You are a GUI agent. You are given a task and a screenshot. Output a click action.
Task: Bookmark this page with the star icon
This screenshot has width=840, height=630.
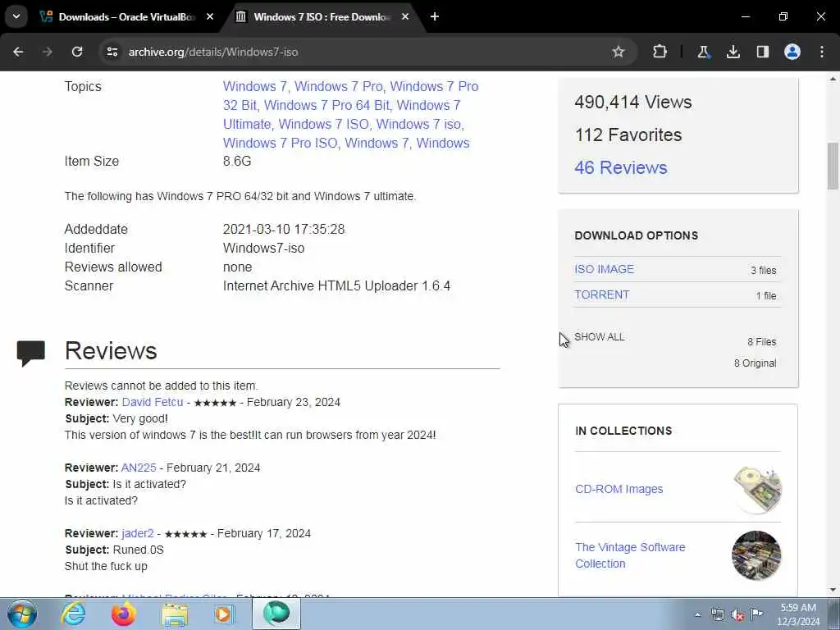tap(619, 52)
